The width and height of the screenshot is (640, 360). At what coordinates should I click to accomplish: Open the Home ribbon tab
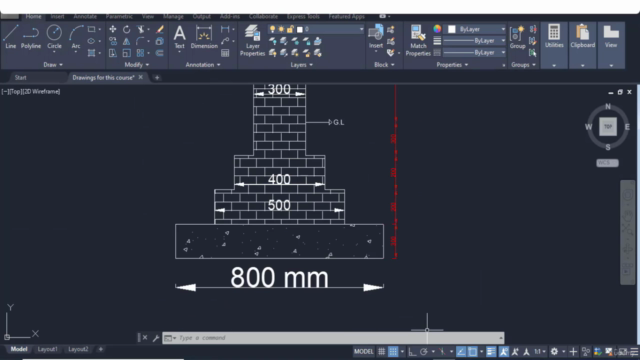pos(33,16)
